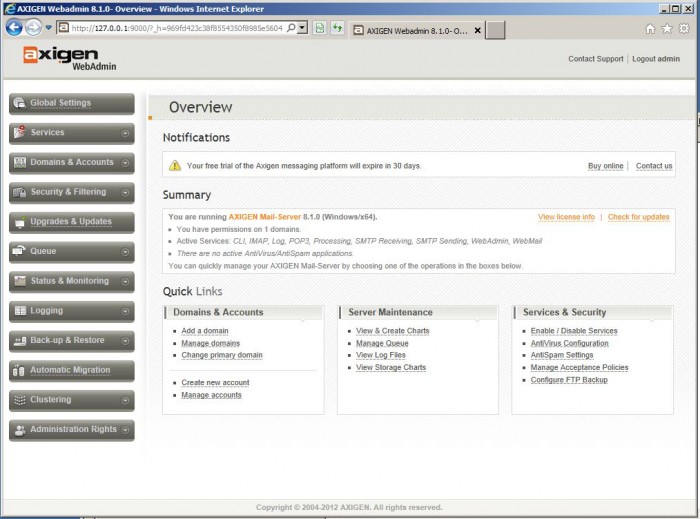Click the Back-up & Restore sidebar icon
700x519 pixels.
click(19, 340)
